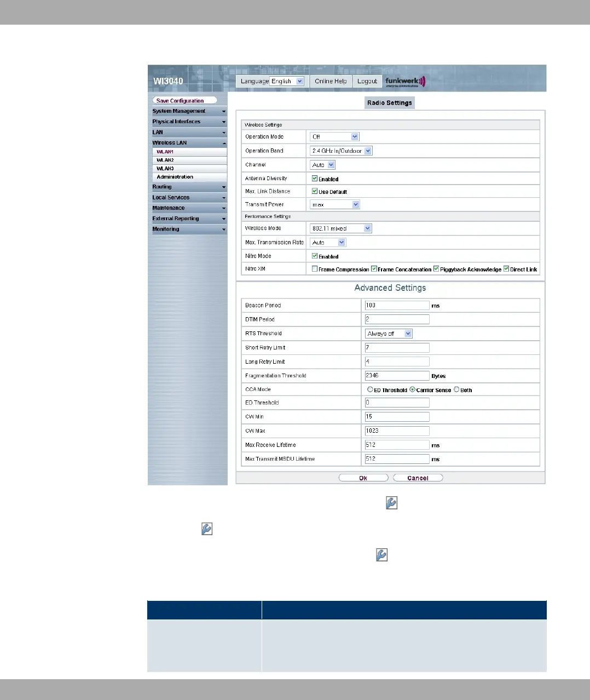Click Long Retry Limit field
Viewport: 590px width, 700px height.
click(397, 362)
